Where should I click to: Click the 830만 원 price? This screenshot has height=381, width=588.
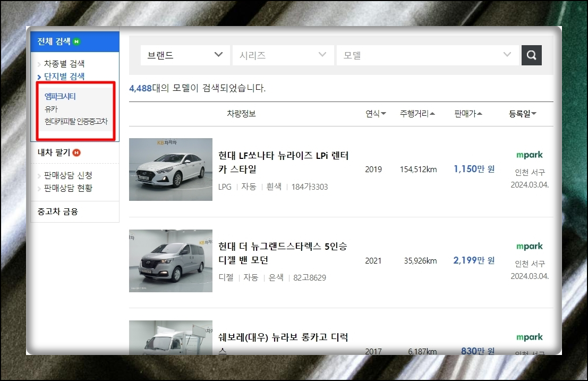pos(478,351)
